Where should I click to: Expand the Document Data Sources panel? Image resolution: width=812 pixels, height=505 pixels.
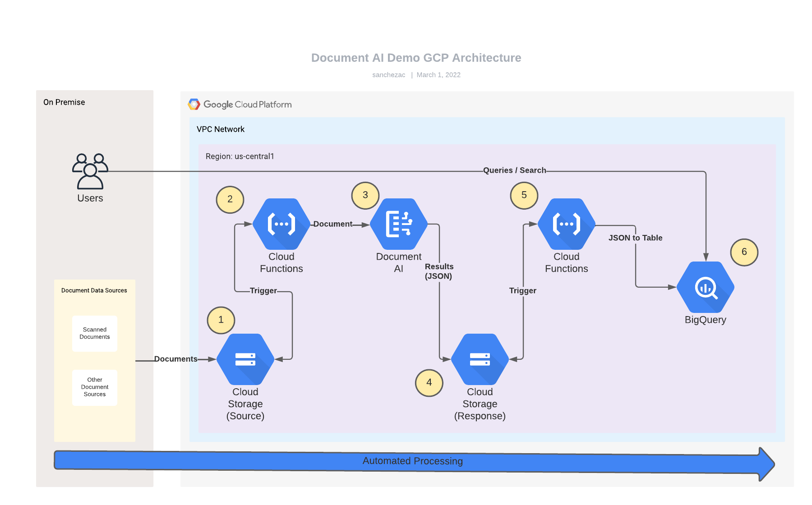[94, 290]
